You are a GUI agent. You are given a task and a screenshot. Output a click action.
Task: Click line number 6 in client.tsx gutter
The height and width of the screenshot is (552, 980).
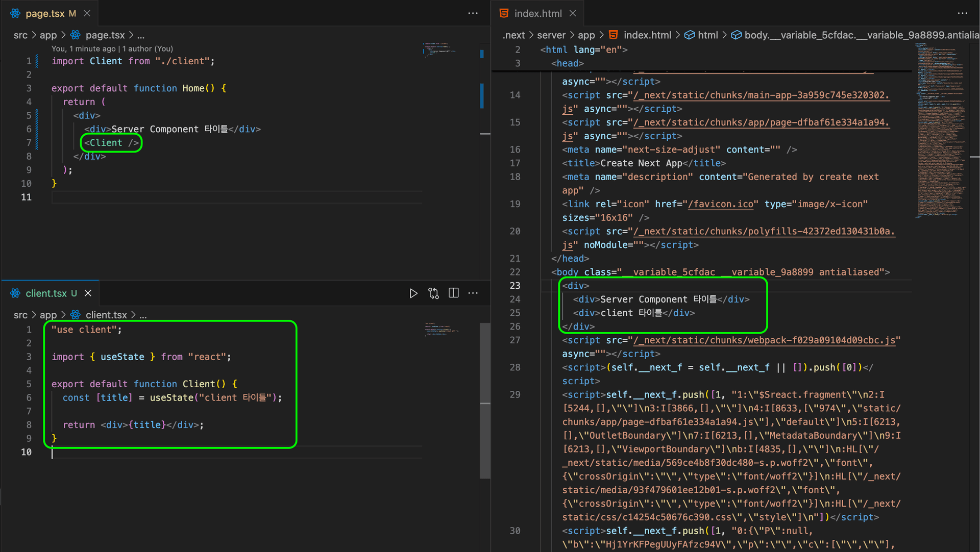point(29,397)
